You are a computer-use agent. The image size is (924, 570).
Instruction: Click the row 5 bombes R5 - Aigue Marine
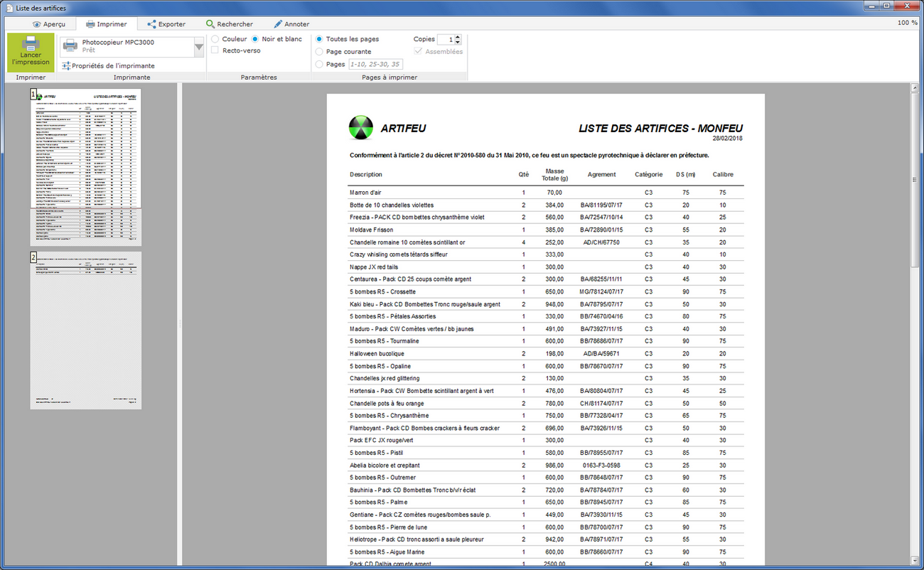(x=546, y=552)
